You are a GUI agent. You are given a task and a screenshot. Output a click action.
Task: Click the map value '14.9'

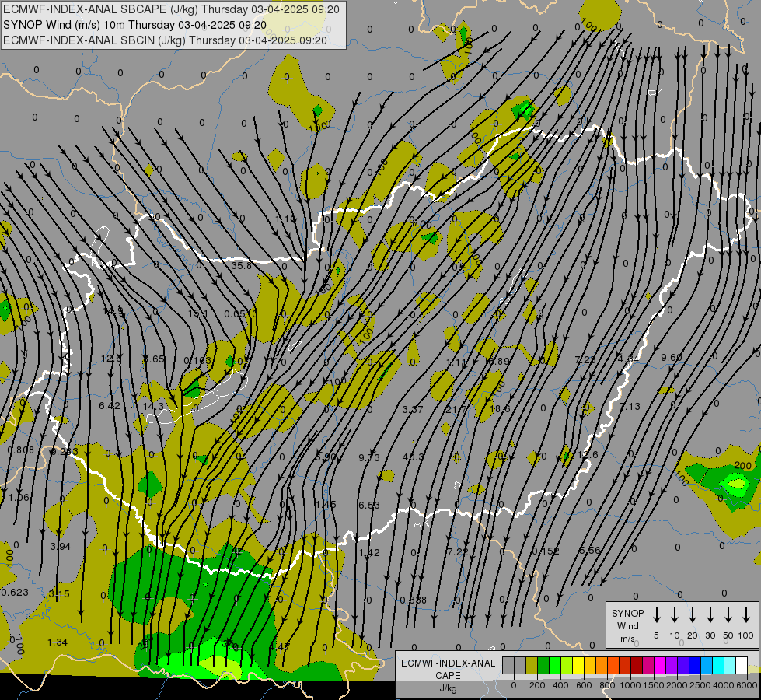tap(113, 311)
